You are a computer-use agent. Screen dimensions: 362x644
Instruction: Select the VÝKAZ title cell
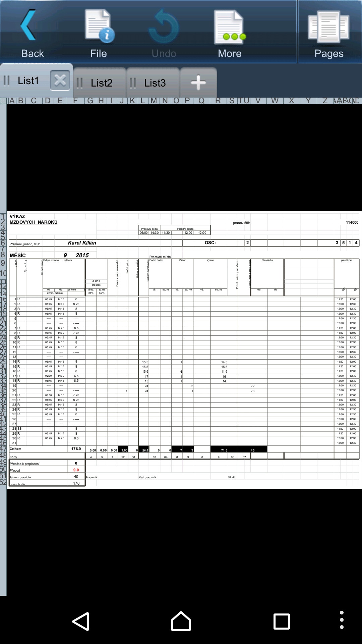click(17, 216)
